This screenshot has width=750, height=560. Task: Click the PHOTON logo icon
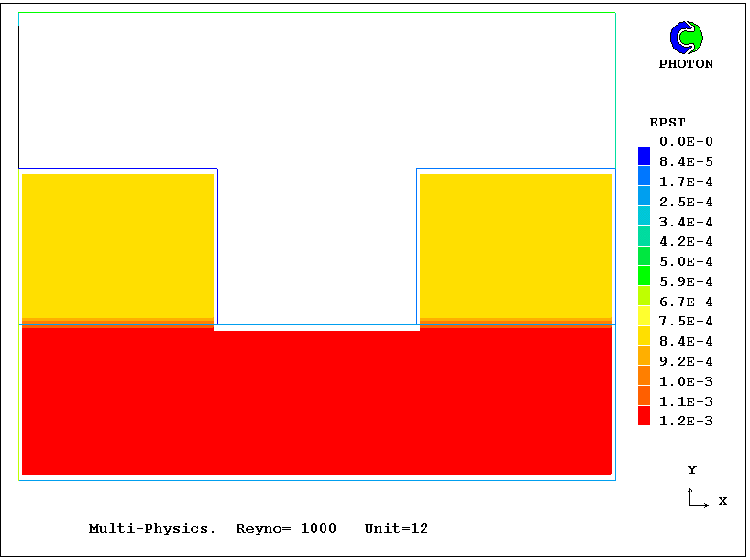687,38
